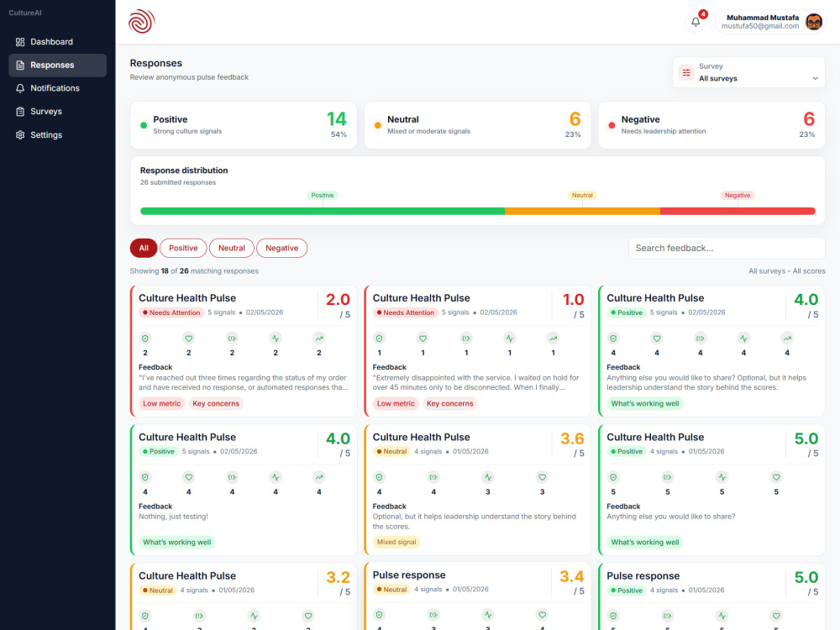Click the Neutral summary card showing 23%
The image size is (840, 630).
477,125
